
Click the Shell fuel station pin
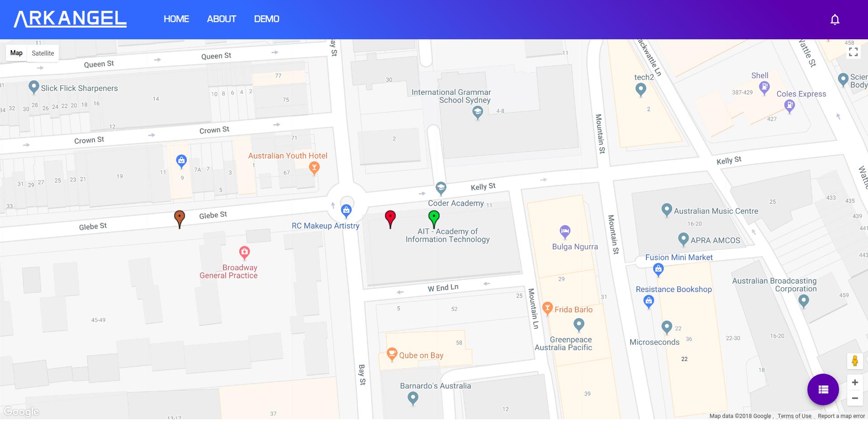(764, 88)
